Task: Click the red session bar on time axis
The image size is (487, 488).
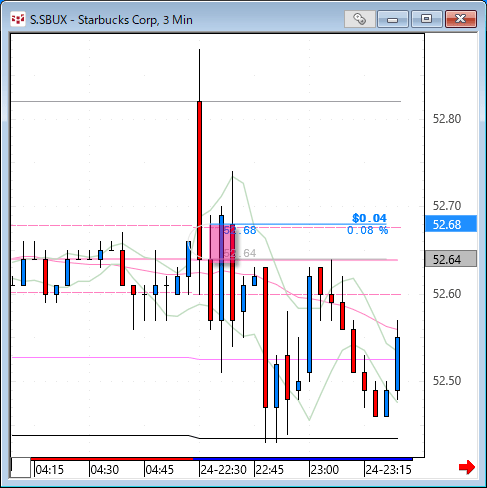Action: [x=112, y=459]
